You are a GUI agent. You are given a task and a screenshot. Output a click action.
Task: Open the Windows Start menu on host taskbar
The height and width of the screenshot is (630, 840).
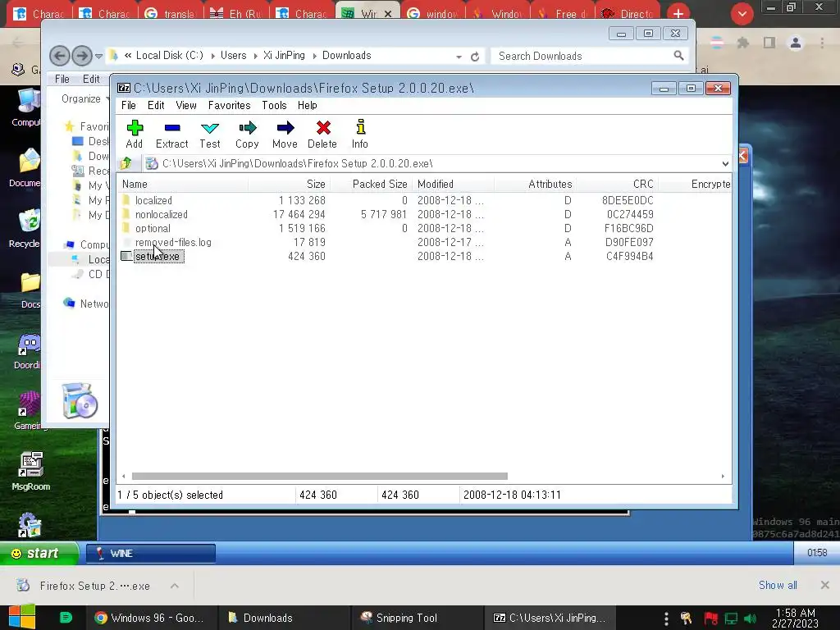pos(21,618)
